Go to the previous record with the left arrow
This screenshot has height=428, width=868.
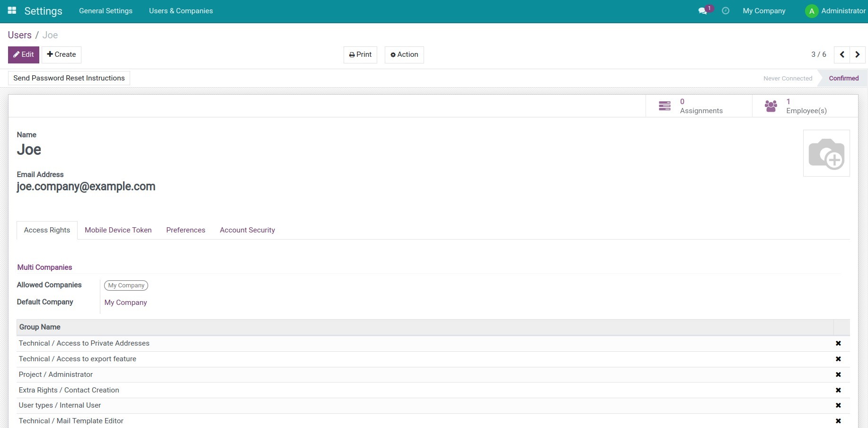pos(841,54)
